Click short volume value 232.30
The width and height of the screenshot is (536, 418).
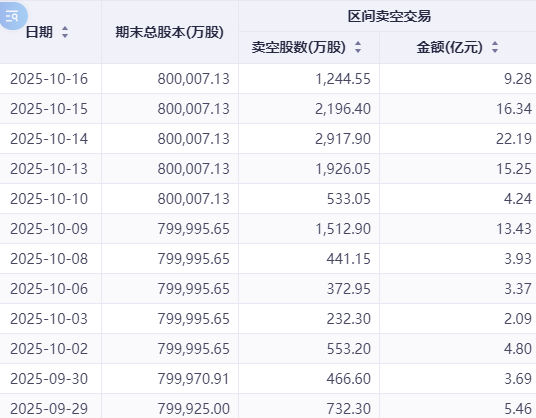click(349, 319)
